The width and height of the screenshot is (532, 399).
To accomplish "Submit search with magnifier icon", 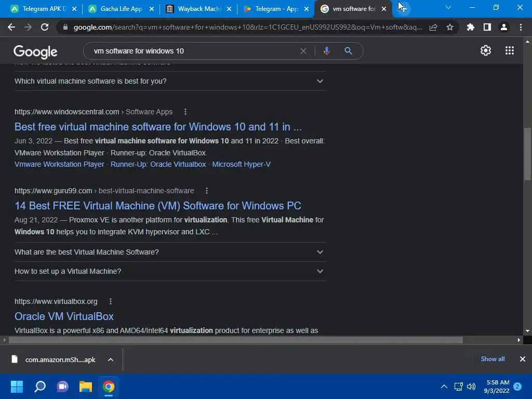I will [x=348, y=51].
